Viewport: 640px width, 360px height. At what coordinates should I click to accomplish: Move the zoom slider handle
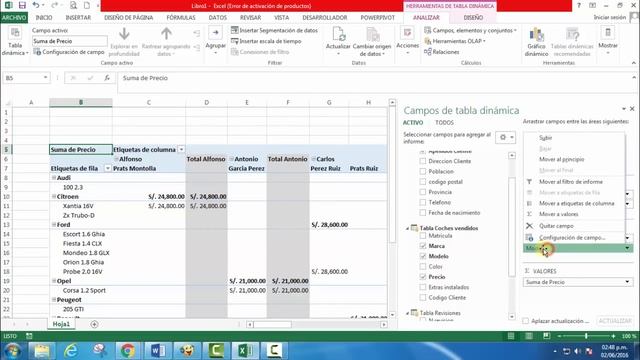point(586,336)
